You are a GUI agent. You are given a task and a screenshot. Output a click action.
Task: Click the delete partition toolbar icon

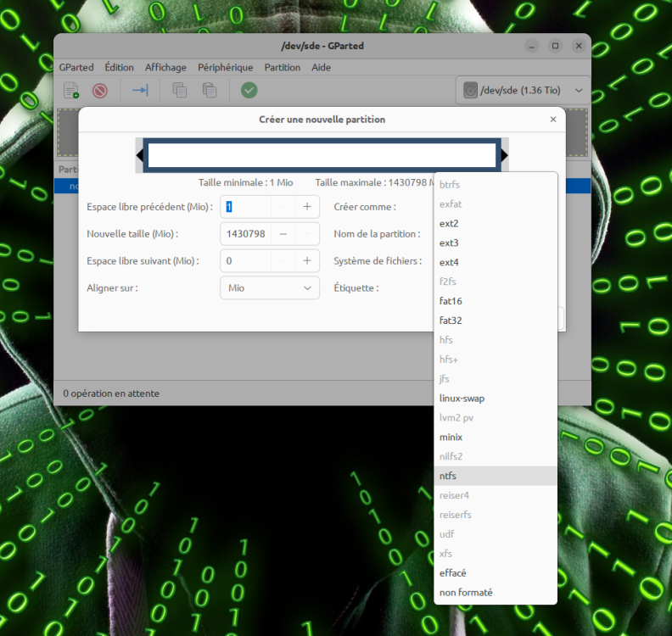[100, 90]
